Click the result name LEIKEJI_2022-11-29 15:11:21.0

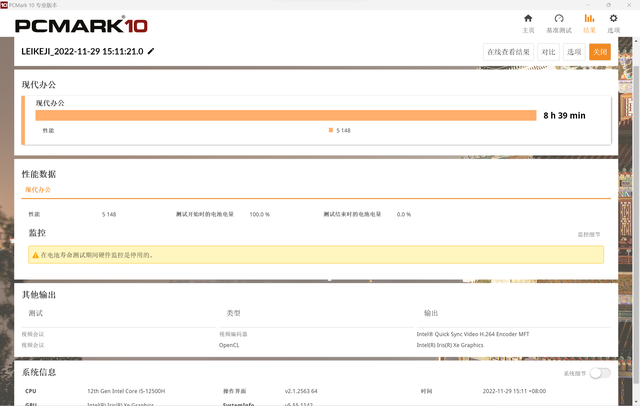pos(82,51)
